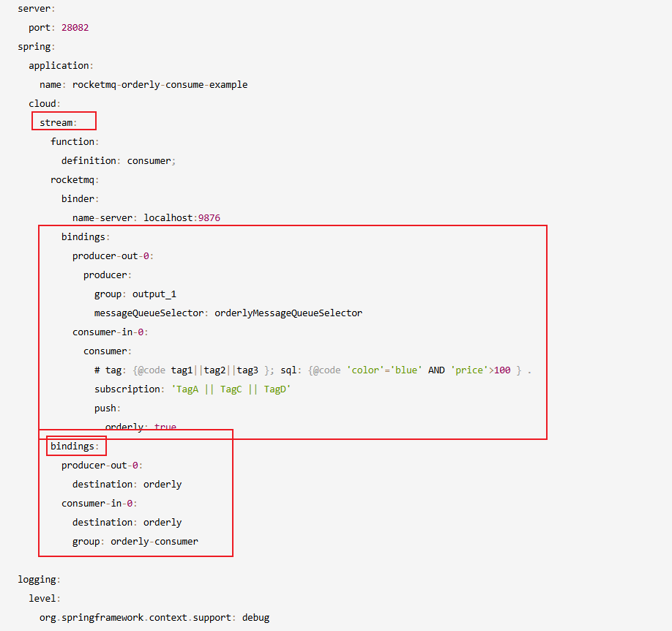
Task: Click the 'group: orderly-consumer' line
Action: (135, 542)
